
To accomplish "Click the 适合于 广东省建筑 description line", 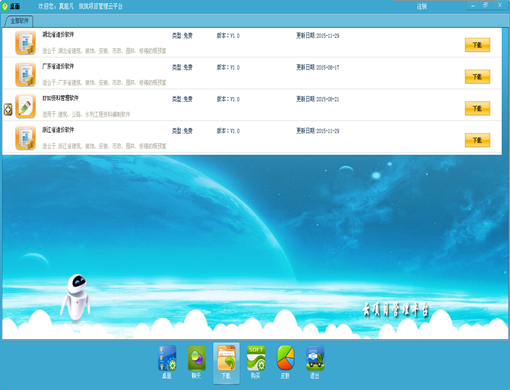I will point(104,82).
